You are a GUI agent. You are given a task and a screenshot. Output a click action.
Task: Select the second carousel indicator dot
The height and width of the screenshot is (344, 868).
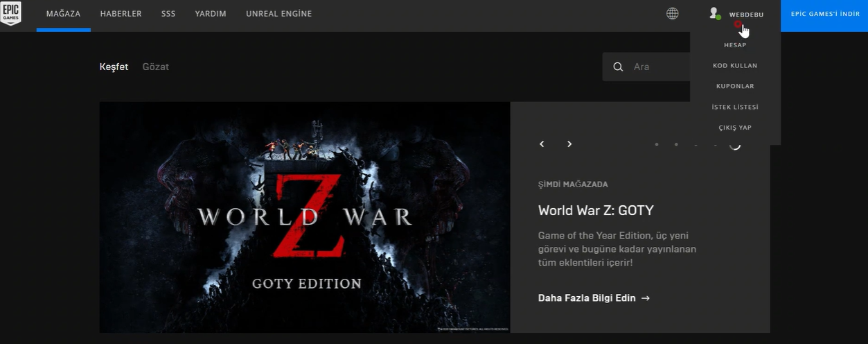675,144
